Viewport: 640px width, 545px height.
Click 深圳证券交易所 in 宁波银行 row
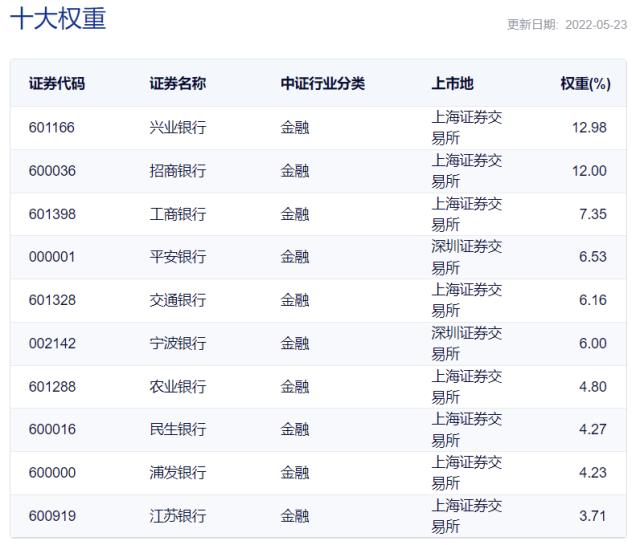(467, 344)
